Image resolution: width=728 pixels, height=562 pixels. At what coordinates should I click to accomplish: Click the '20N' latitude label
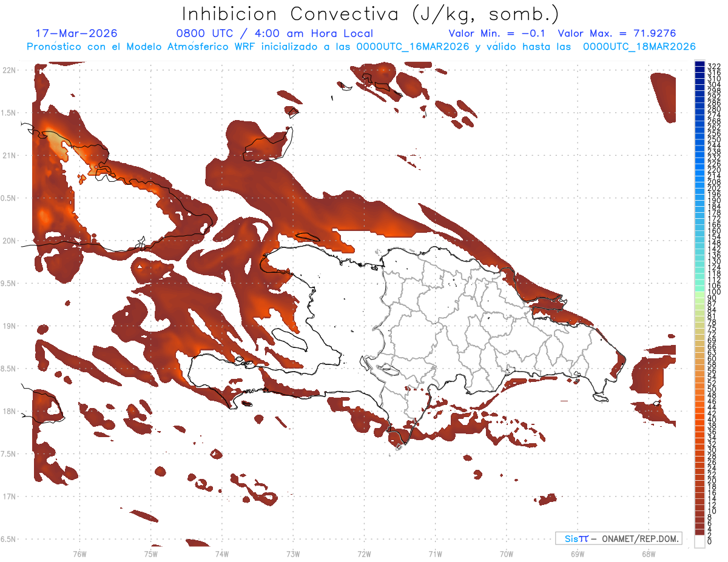coord(8,241)
